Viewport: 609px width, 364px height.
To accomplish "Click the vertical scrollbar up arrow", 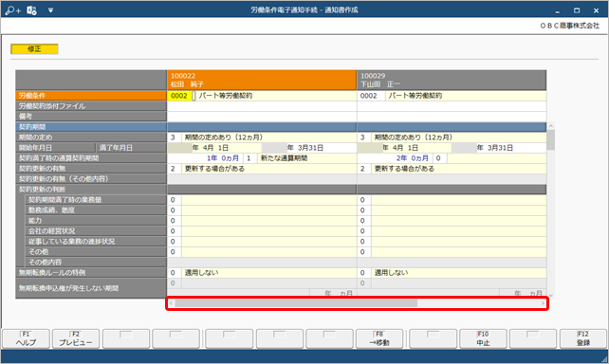I will click(x=551, y=126).
